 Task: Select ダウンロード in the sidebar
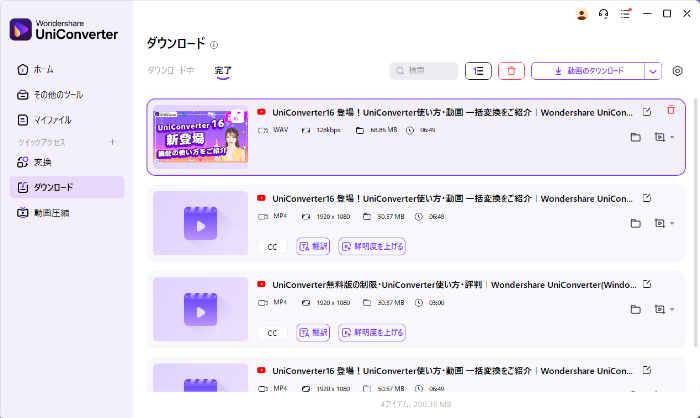tap(67, 187)
